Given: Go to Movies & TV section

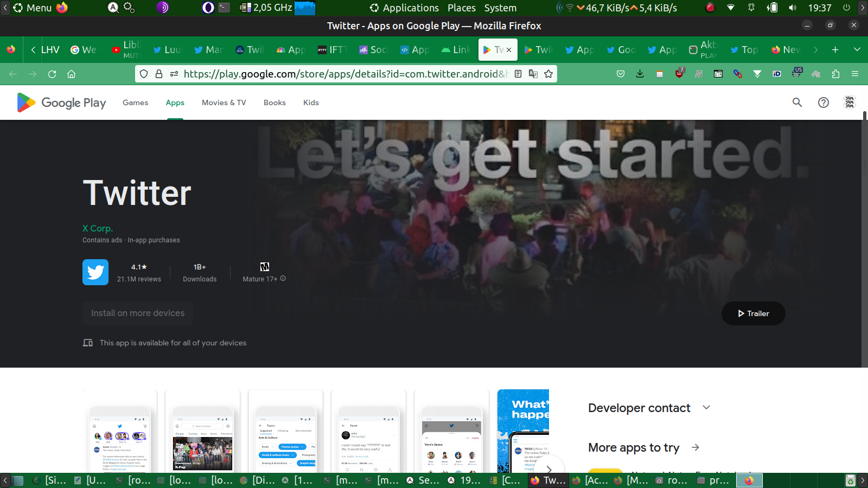Looking at the screenshot, I should 224,102.
